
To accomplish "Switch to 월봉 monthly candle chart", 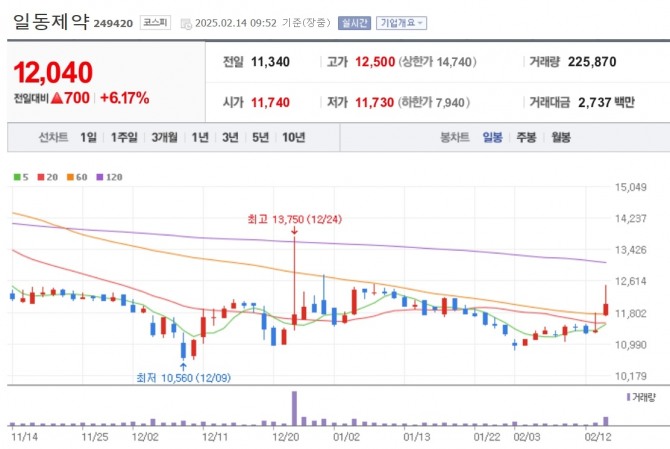I will (561, 138).
